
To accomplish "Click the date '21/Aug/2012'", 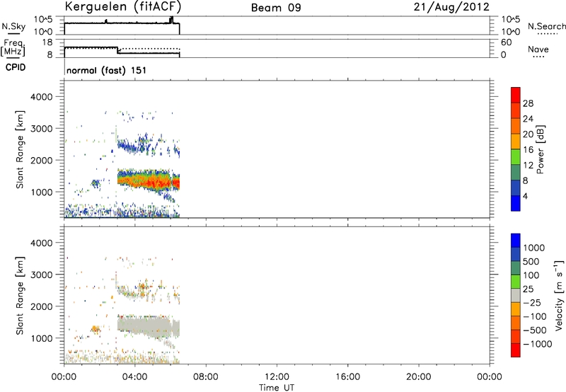I will 451,7.
